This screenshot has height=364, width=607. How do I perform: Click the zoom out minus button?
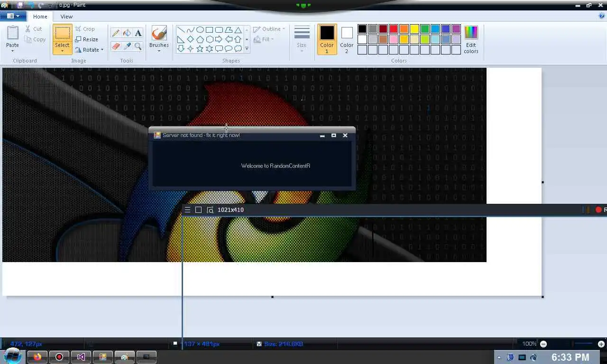click(x=543, y=344)
